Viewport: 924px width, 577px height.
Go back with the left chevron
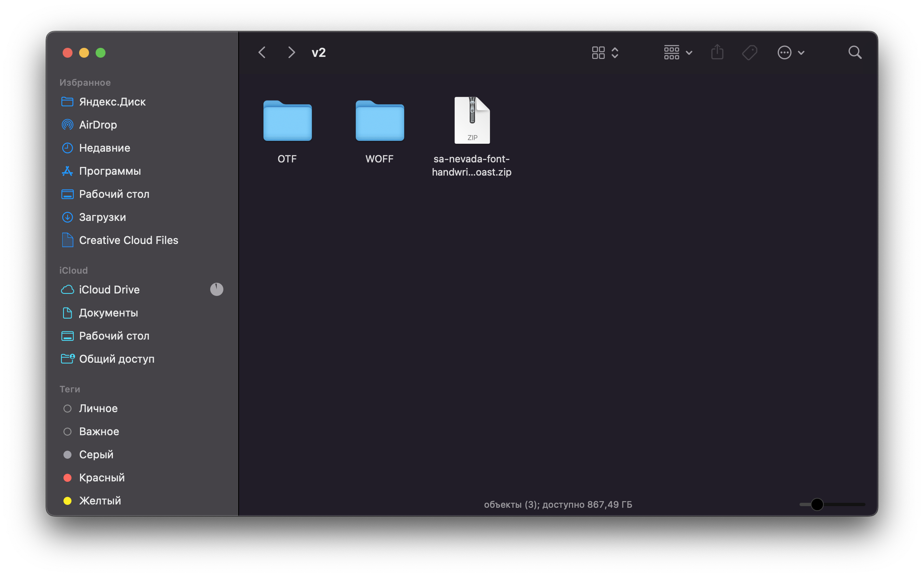[x=262, y=52]
